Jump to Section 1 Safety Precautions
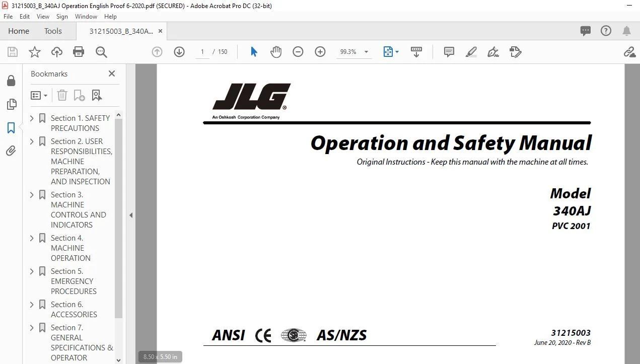 click(81, 123)
